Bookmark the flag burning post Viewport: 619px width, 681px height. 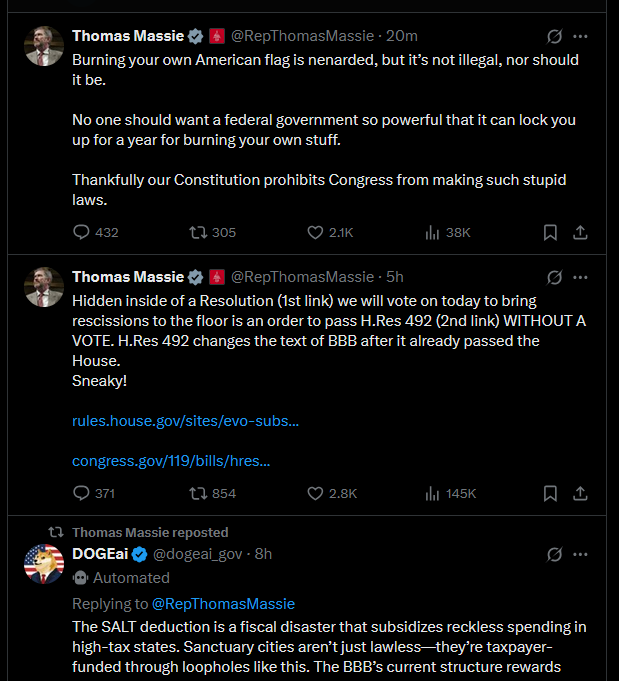point(550,232)
